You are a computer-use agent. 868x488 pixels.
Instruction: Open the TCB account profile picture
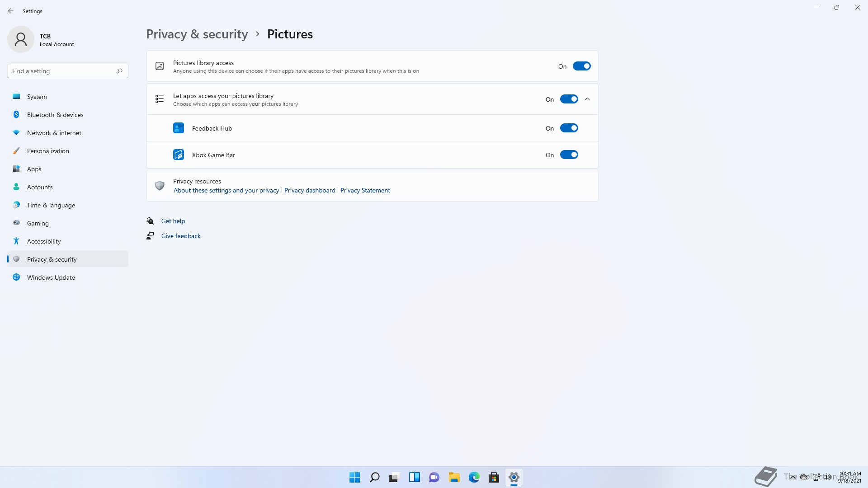click(x=21, y=39)
